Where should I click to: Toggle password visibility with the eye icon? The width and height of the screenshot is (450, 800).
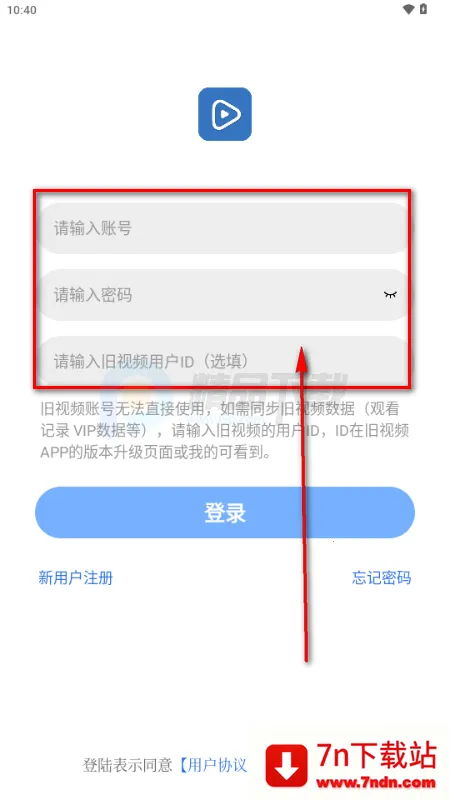click(390, 294)
